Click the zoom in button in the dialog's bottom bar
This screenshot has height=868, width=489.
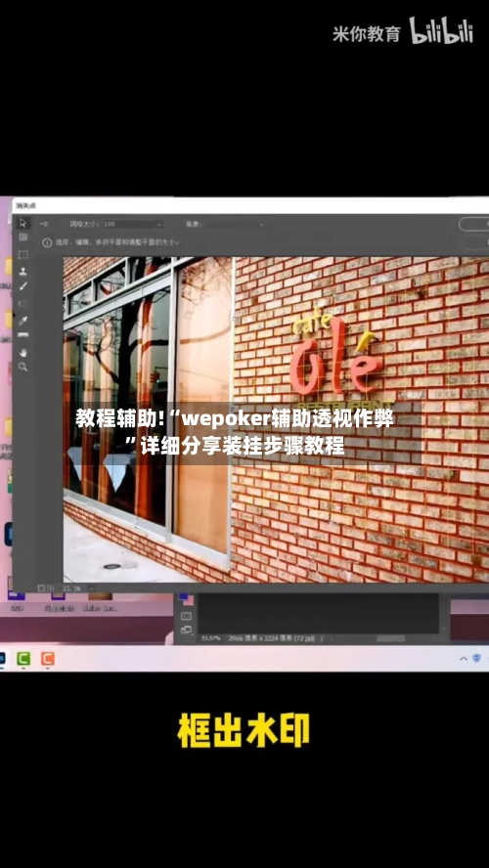point(51,587)
